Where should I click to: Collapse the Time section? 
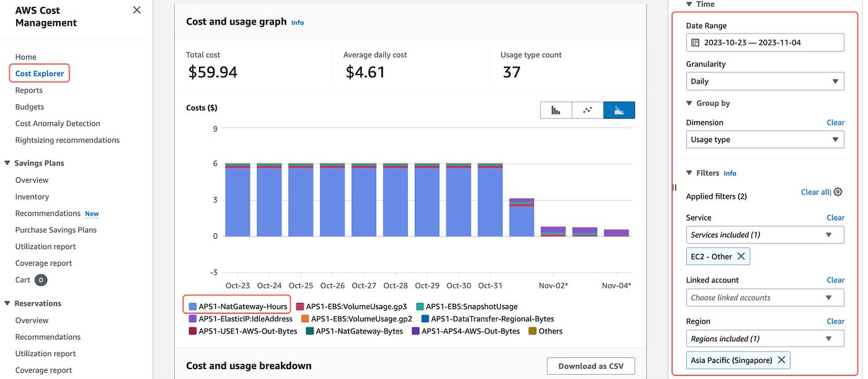(690, 4)
